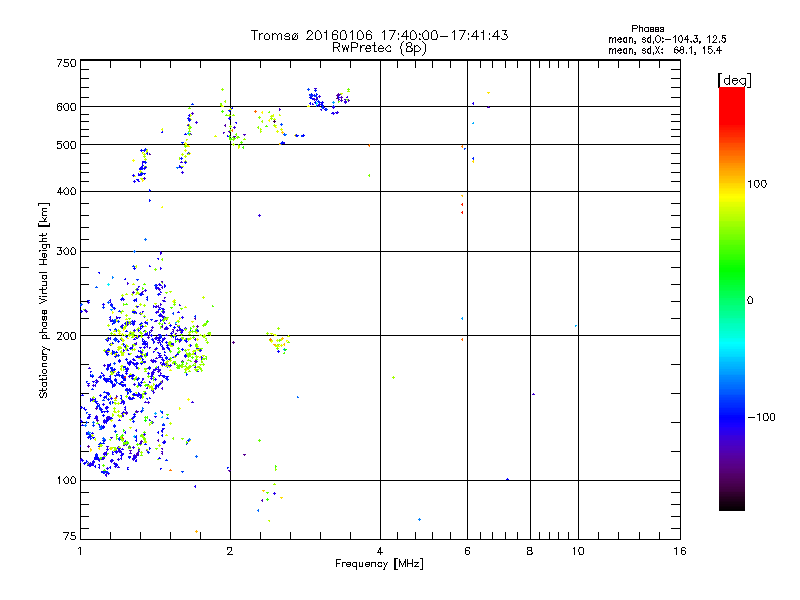
Task: Click the colorbar tick label '0'
Action: pyautogui.click(x=750, y=301)
